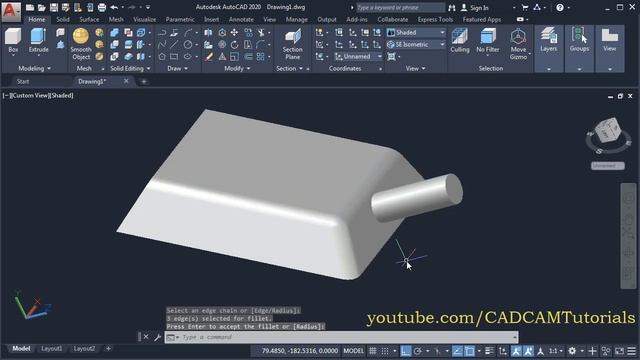Click the Sign In button
The height and width of the screenshot is (360, 640).
coord(475,7)
